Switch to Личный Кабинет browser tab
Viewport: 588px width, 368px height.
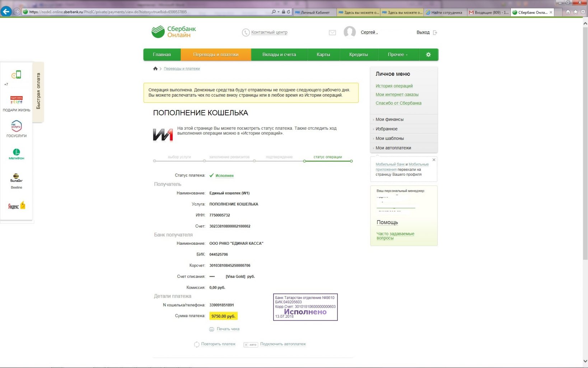pos(315,12)
